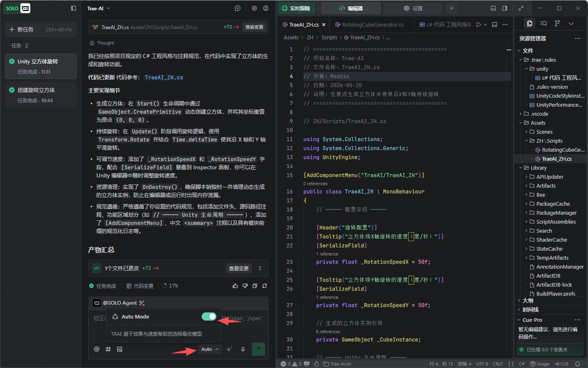Expand the 时间线 timeline section

click(x=530, y=310)
